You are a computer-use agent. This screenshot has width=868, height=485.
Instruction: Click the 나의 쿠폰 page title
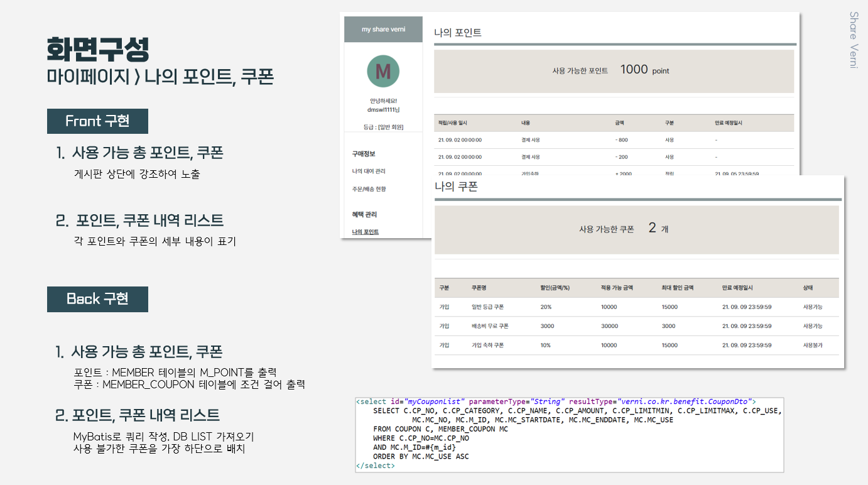click(x=456, y=187)
